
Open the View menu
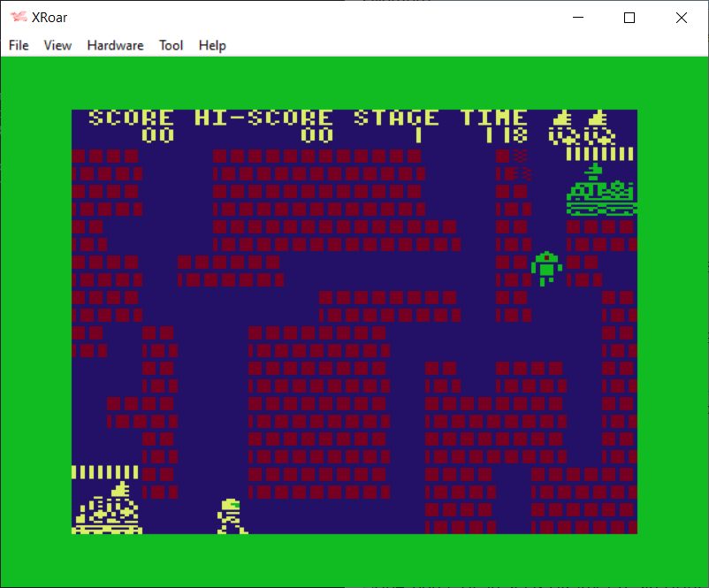click(57, 45)
